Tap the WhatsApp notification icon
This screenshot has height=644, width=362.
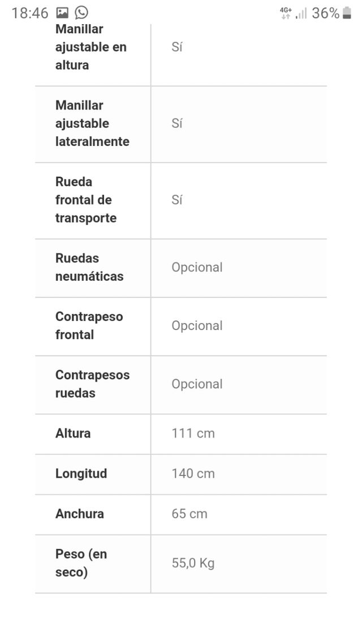pos(81,13)
